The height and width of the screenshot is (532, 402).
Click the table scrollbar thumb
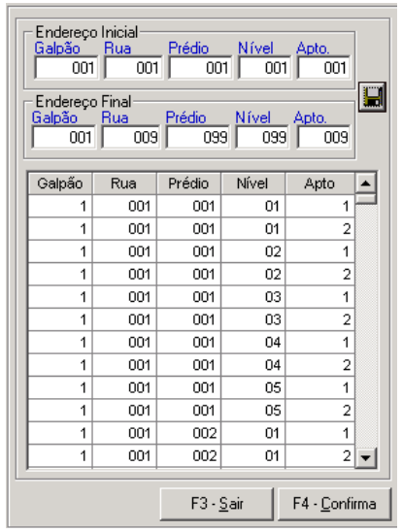(365, 199)
